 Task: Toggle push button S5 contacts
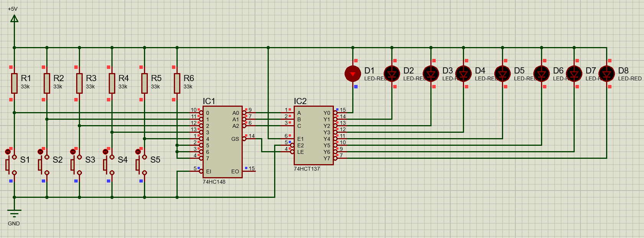pyautogui.click(x=142, y=165)
